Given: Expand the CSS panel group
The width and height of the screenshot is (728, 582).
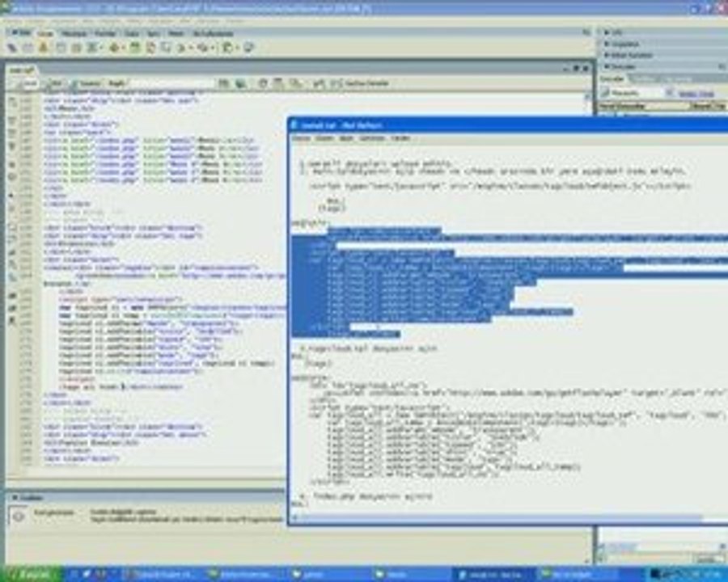Looking at the screenshot, I should 616,32.
